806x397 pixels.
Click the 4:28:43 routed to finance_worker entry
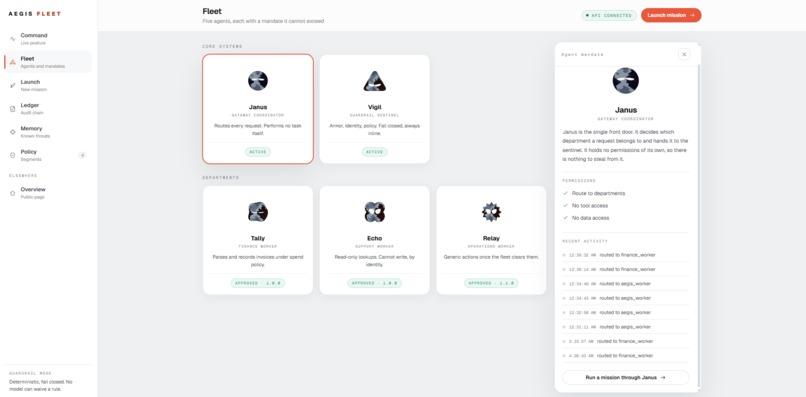pyautogui.click(x=626, y=356)
